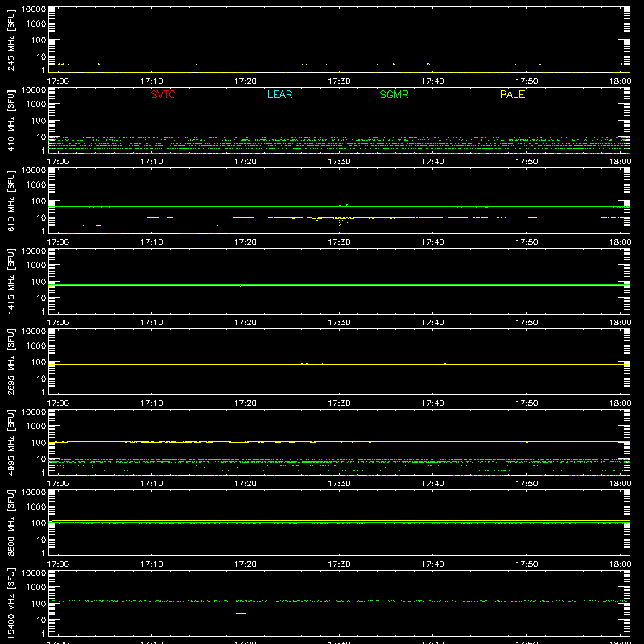Click the 17:20 time tick of 245 MHz plot
Screen dimensions: 644x644
tap(246, 81)
